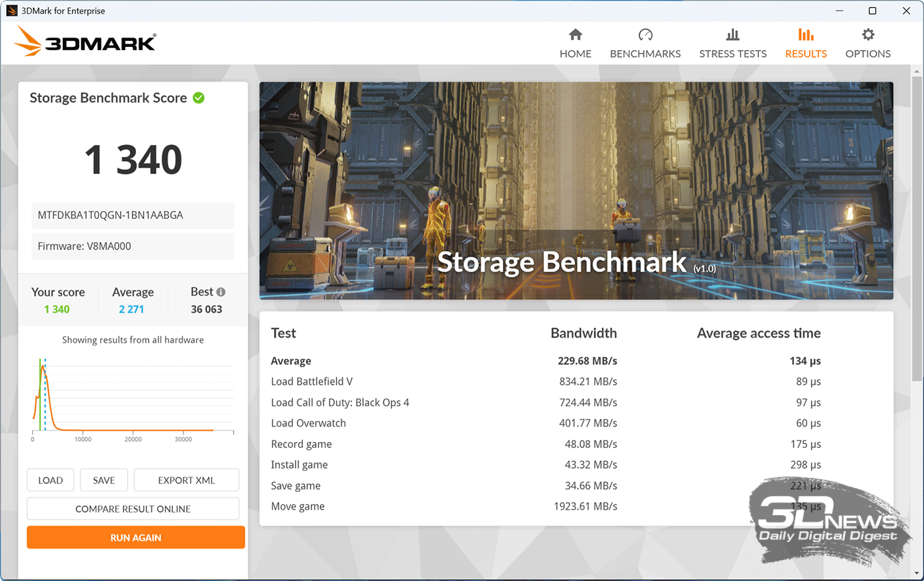924x581 pixels.
Task: Open the Stress Tests chart icon
Action: [x=733, y=34]
